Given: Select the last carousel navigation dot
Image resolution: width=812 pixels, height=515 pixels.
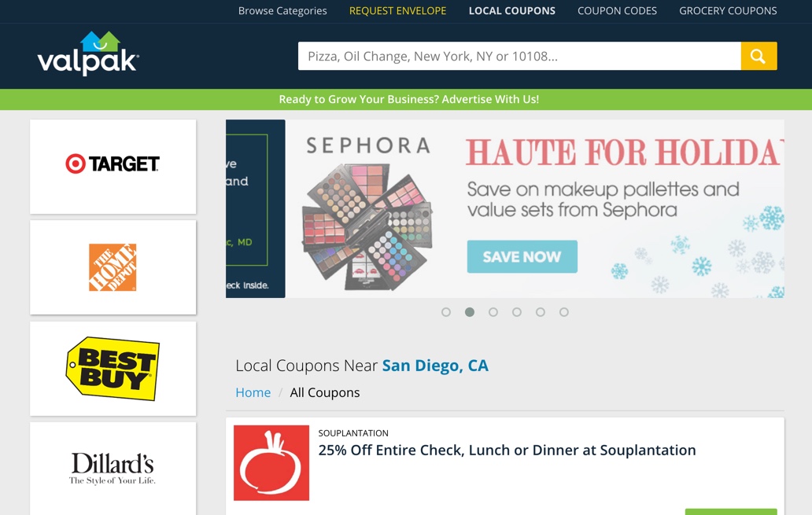Looking at the screenshot, I should (x=564, y=312).
